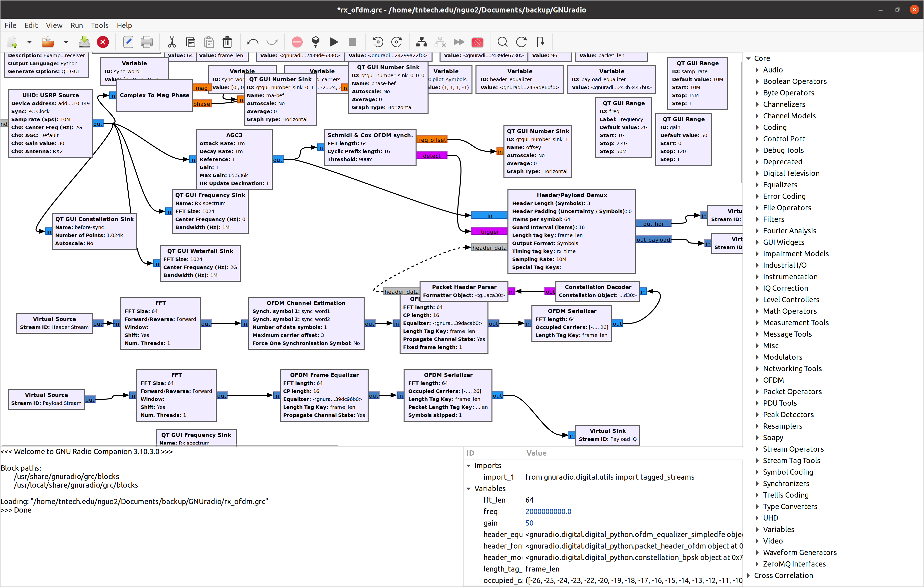Select Waveform Generators in block tree
The image size is (924, 587).
[800, 552]
